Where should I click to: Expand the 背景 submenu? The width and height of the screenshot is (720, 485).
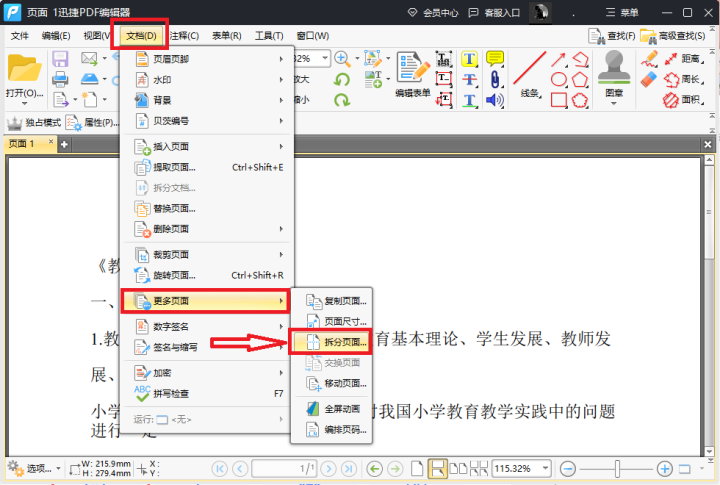point(207,100)
